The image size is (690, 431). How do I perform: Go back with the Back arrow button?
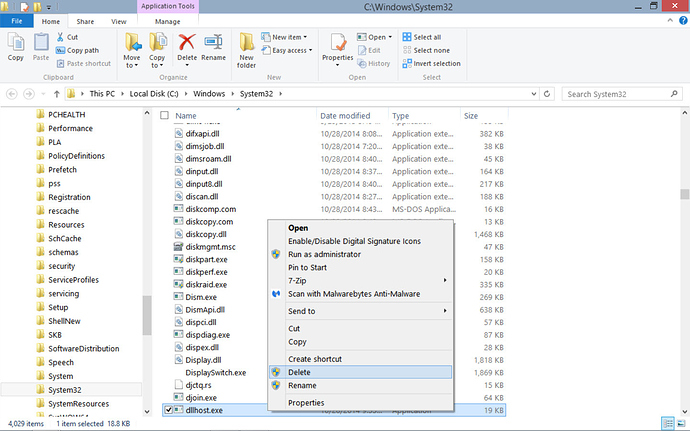click(x=12, y=94)
